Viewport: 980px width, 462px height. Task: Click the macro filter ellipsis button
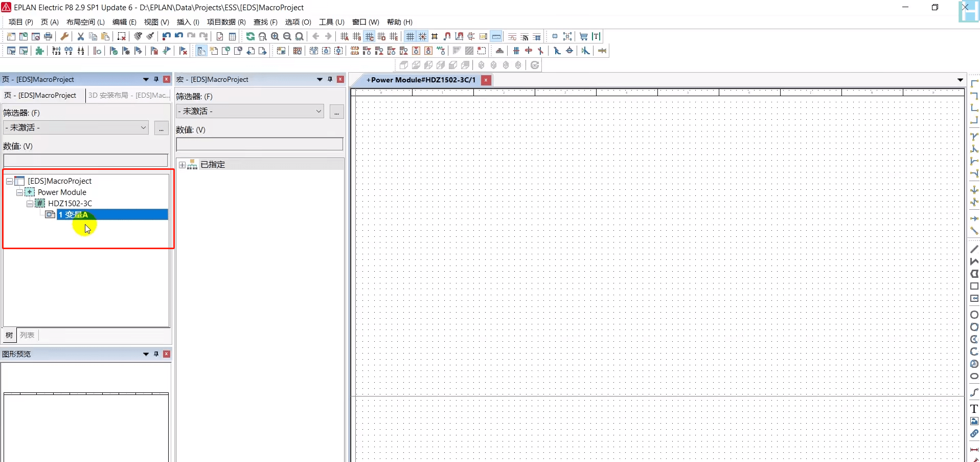tap(336, 112)
